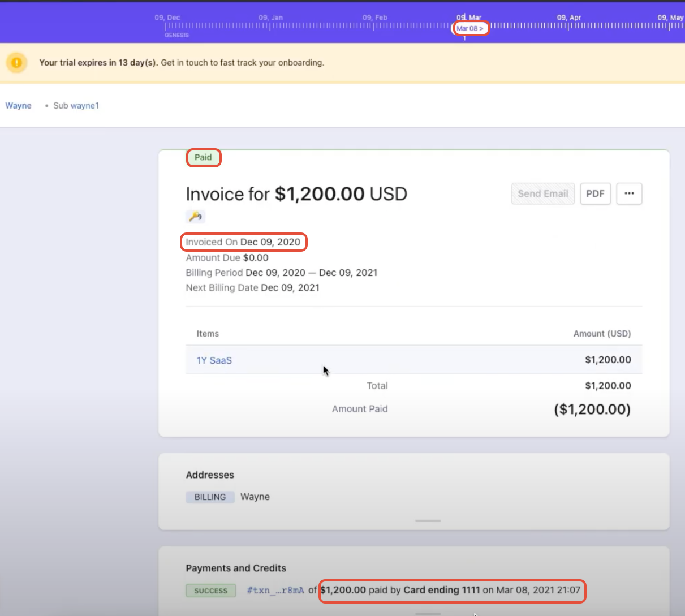The height and width of the screenshot is (616, 685).
Task: Click the SUCCESS payment status badge
Action: point(210,591)
